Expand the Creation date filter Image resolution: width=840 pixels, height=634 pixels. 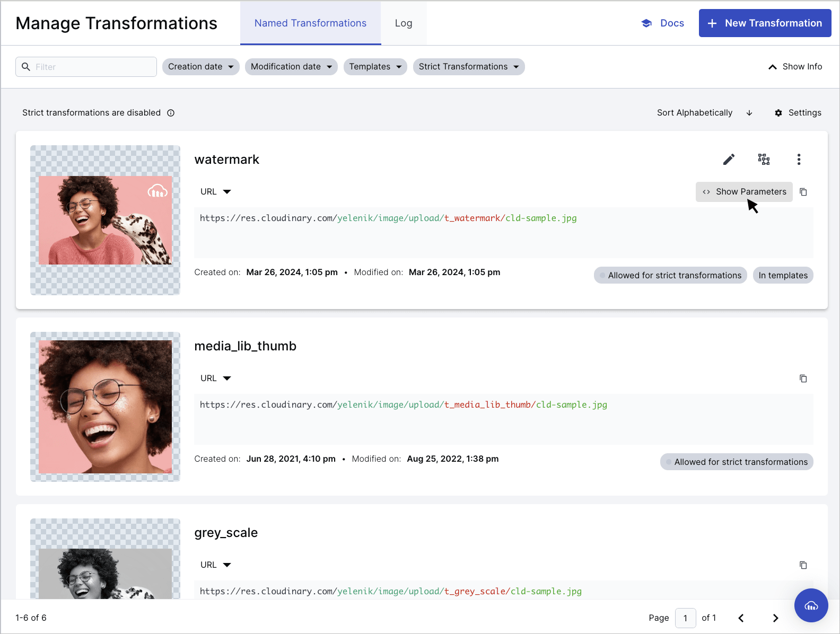pos(200,67)
